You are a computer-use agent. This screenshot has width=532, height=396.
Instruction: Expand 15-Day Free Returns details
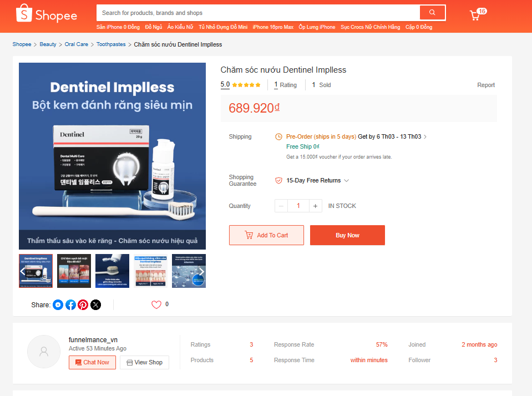(x=346, y=180)
